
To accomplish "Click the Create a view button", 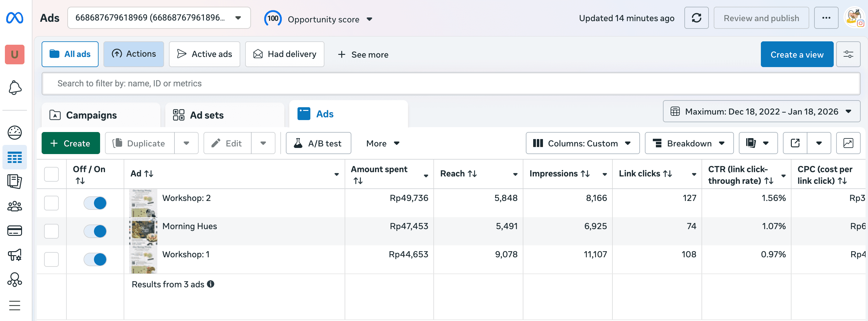I will pos(797,54).
